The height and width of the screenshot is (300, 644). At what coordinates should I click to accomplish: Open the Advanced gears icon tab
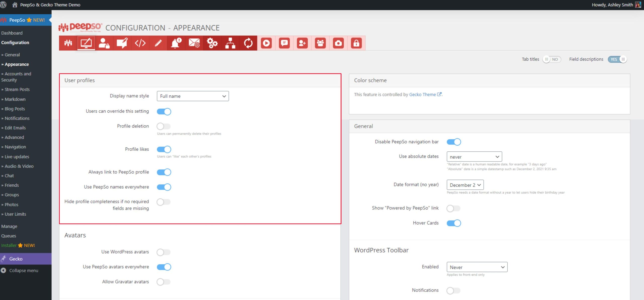coord(212,43)
